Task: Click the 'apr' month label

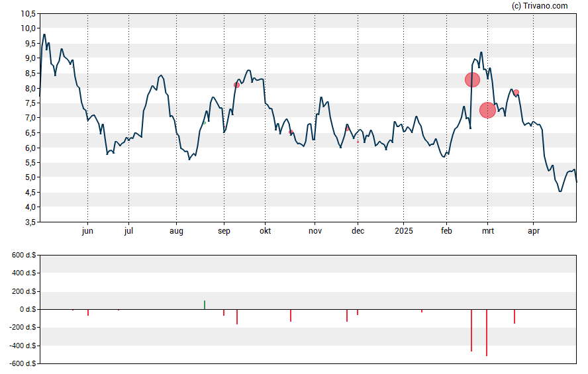Action: point(534,231)
